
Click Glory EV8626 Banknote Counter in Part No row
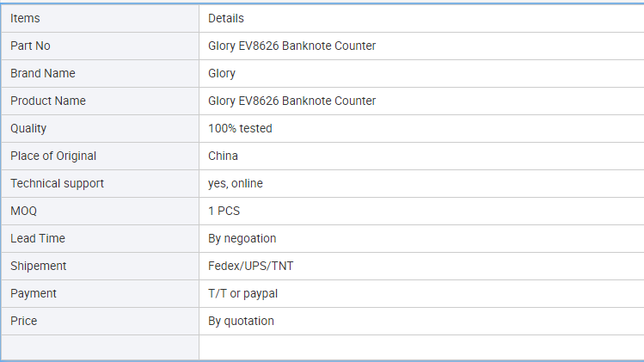291,46
